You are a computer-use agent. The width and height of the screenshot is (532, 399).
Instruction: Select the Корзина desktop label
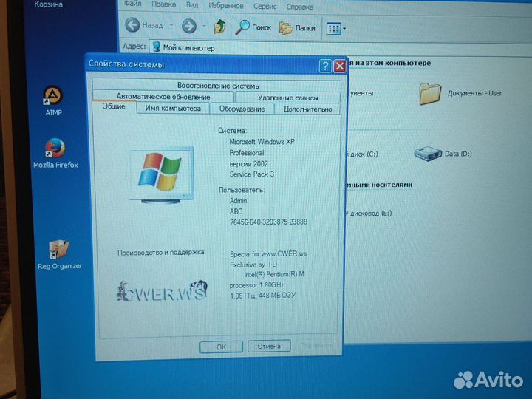(49, 4)
